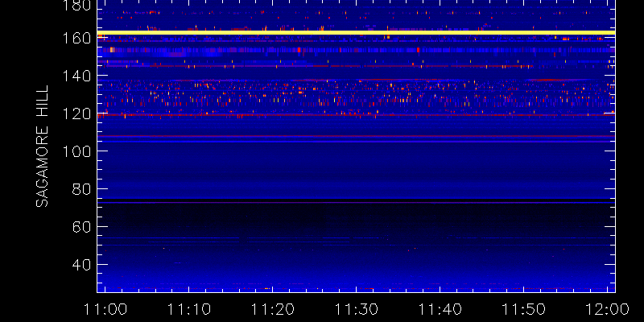Click the 60 frequency axis label
Viewport: 644px width, 322px height.
[82, 227]
